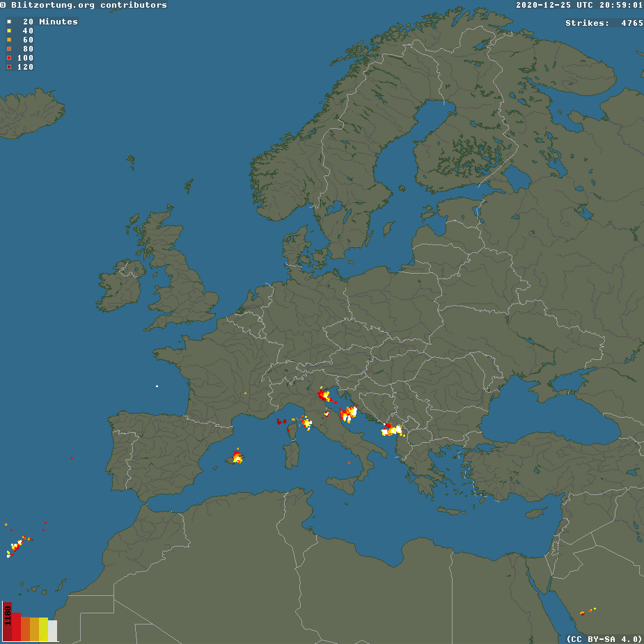Click the "60" legend label
This screenshot has width=644, height=644.
(x=28, y=40)
